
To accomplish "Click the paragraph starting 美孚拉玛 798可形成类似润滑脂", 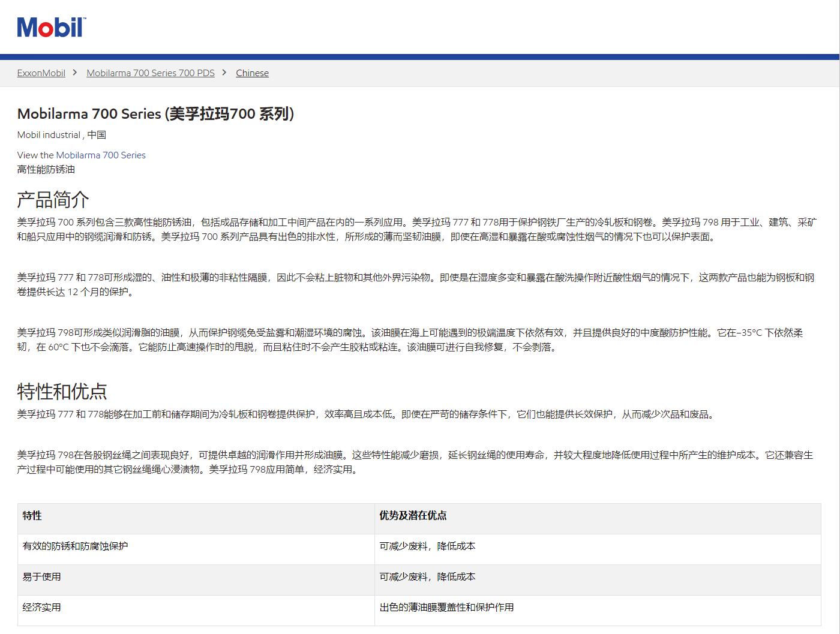I will [410, 340].
